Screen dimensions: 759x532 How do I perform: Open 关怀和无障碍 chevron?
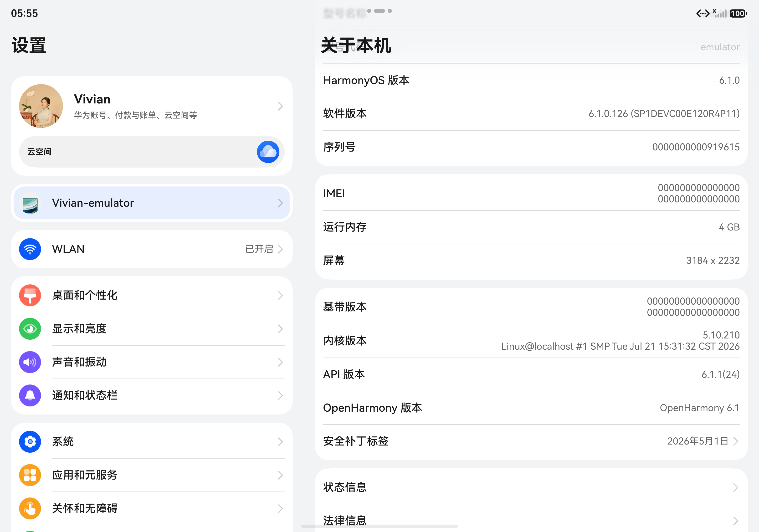point(280,509)
